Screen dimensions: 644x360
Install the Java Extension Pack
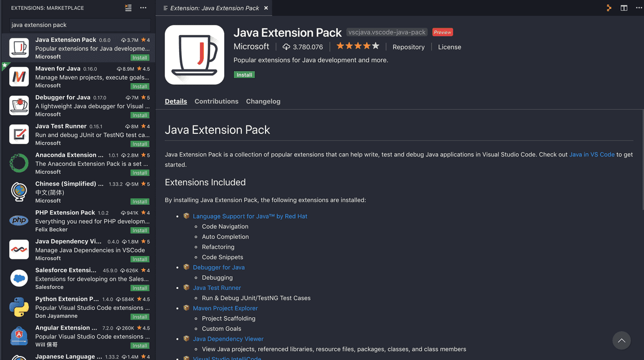click(244, 74)
